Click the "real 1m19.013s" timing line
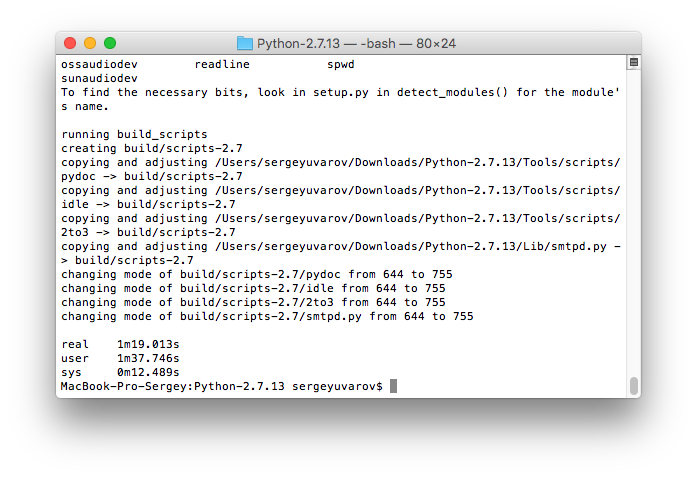Screen dimensions: 697x478 tap(120, 344)
